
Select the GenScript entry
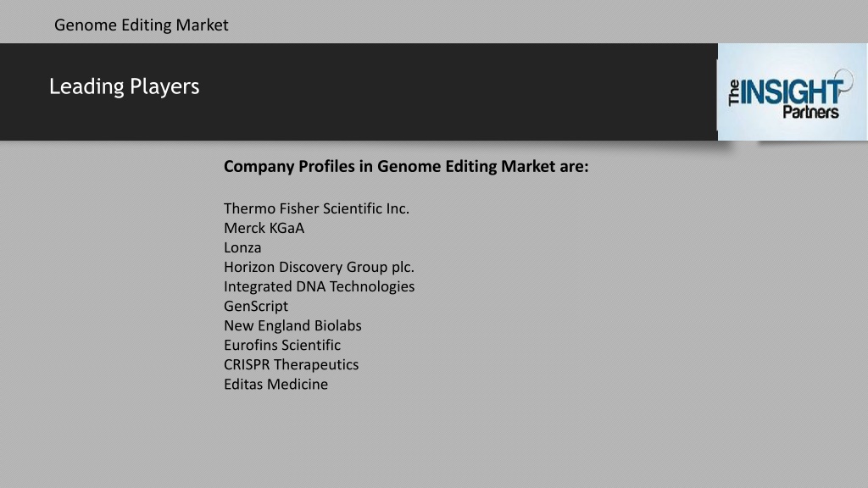pos(256,306)
